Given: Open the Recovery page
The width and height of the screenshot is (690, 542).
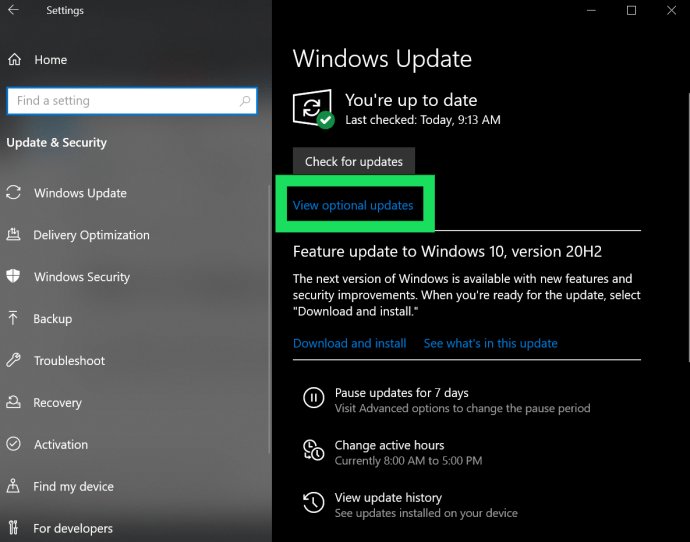Looking at the screenshot, I should (58, 403).
